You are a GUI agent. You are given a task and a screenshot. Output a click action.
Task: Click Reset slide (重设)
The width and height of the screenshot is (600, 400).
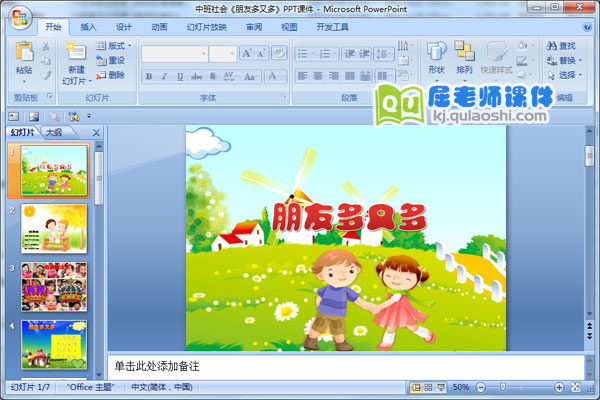tap(111, 60)
